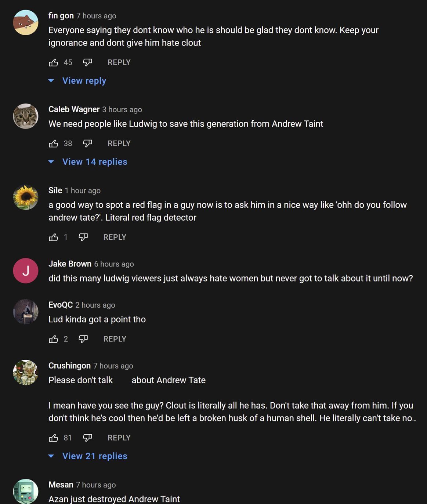The height and width of the screenshot is (504, 427).
Task: Dislike Síle's red flag comment
Action: tap(83, 237)
